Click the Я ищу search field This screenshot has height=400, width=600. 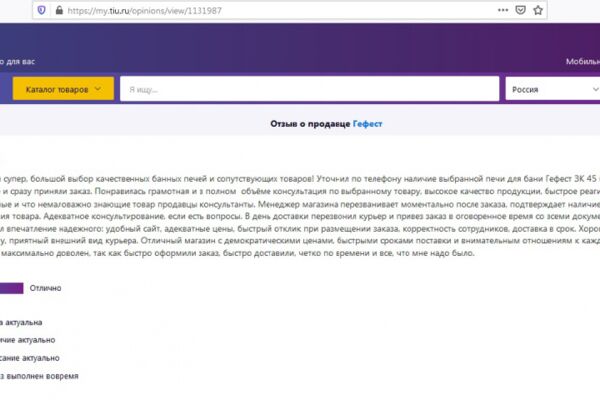pyautogui.click(x=309, y=89)
